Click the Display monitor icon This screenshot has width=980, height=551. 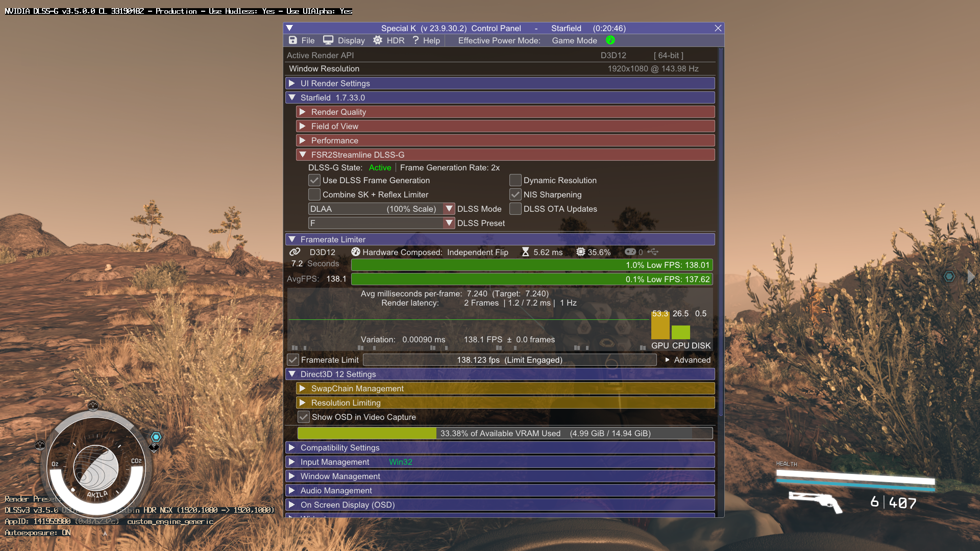[328, 40]
